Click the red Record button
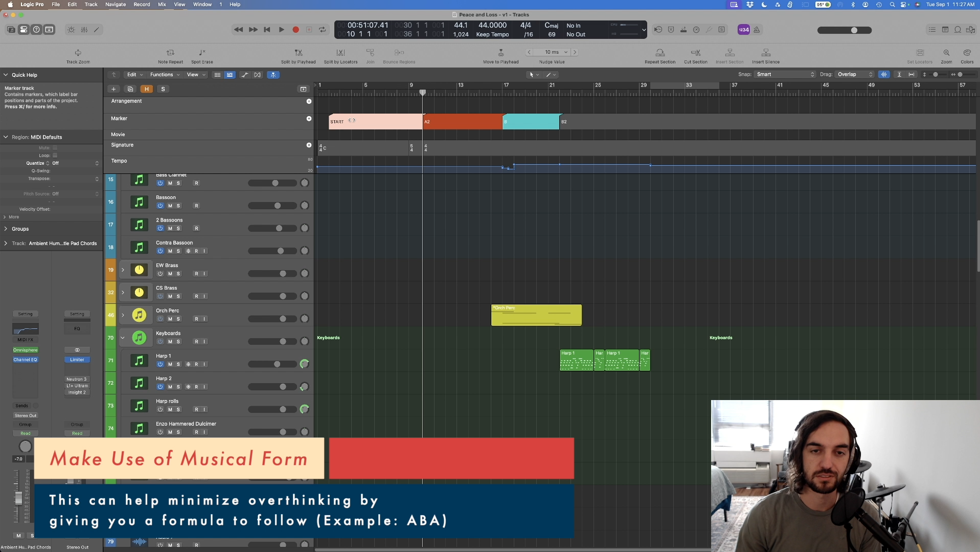 (x=295, y=30)
